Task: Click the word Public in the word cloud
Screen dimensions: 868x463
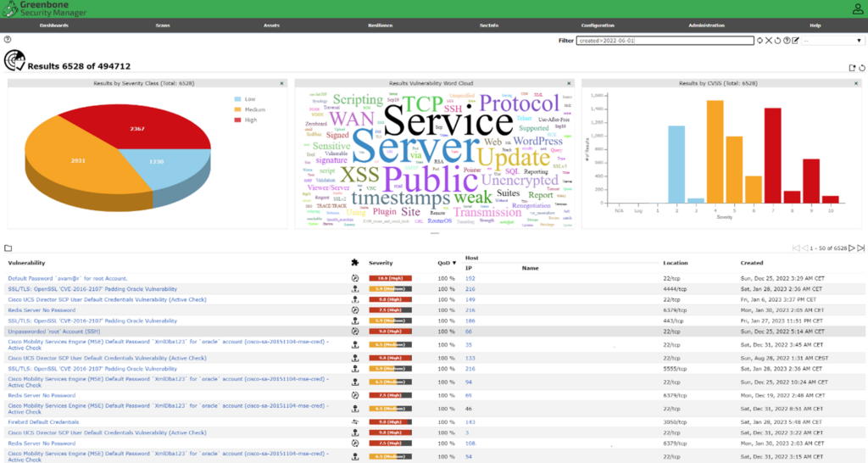Action: pos(430,180)
